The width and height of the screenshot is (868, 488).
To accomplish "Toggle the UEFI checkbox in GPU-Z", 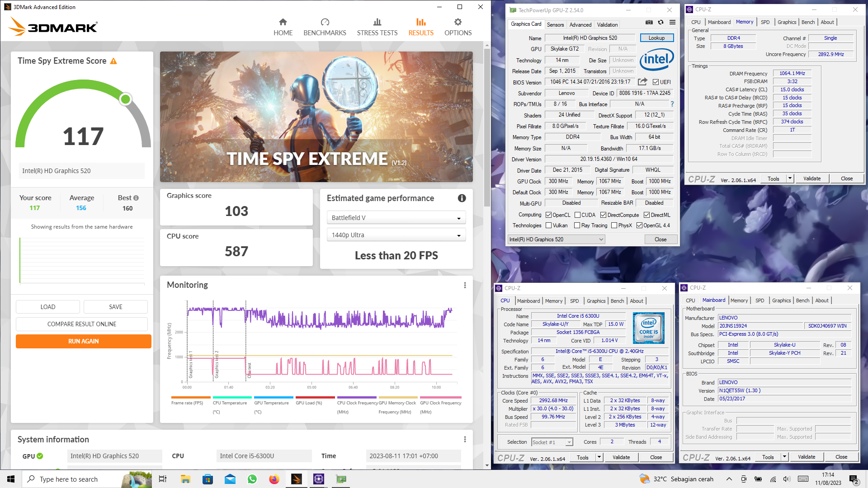I will (656, 82).
